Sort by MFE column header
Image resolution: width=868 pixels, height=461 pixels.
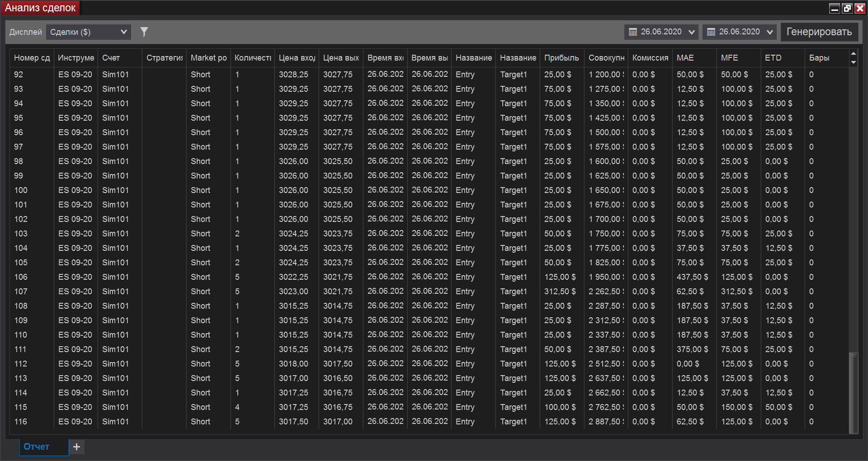739,58
